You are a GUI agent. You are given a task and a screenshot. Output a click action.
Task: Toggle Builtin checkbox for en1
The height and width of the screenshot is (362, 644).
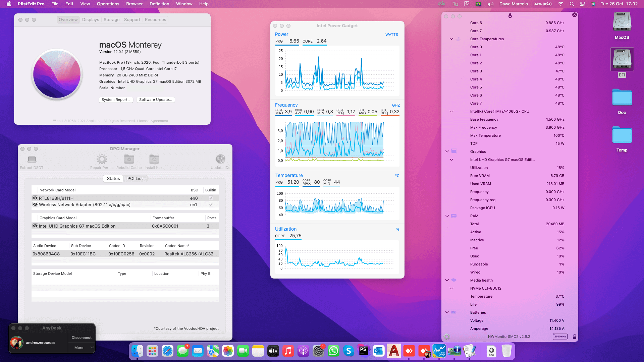click(x=211, y=204)
